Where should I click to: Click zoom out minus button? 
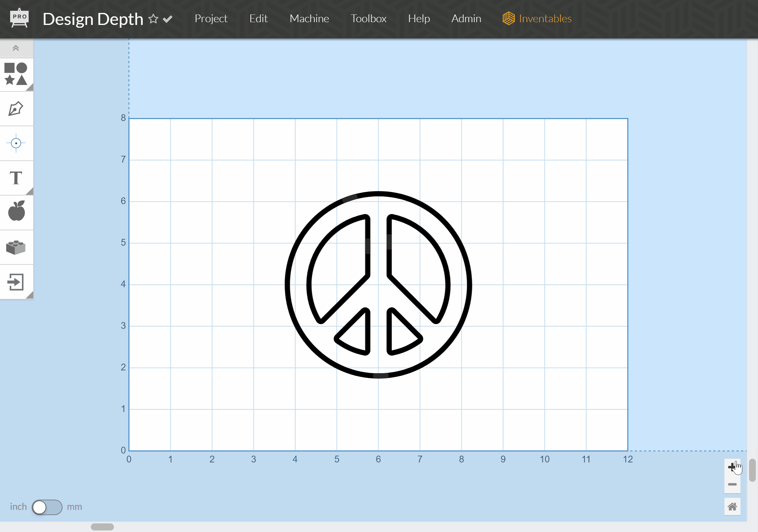[x=732, y=485]
